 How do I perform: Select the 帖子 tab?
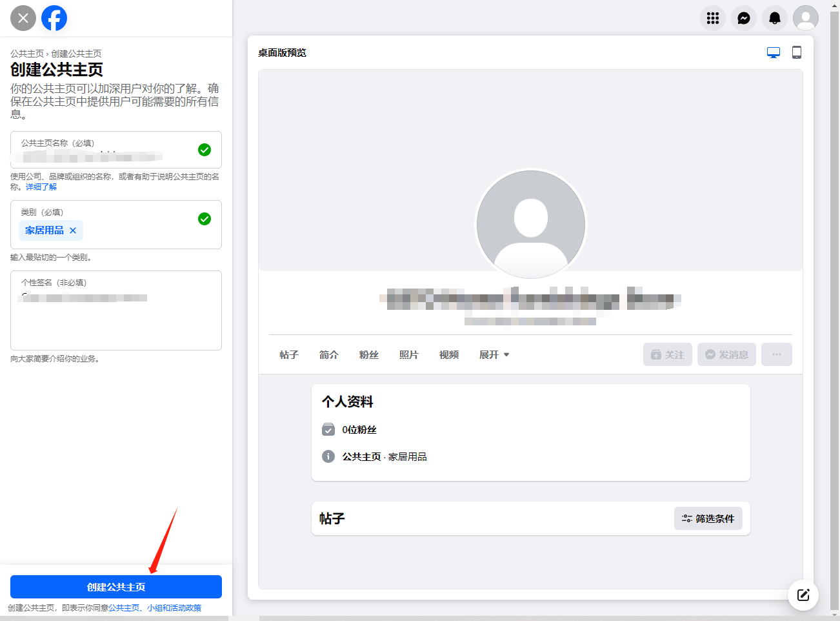289,355
